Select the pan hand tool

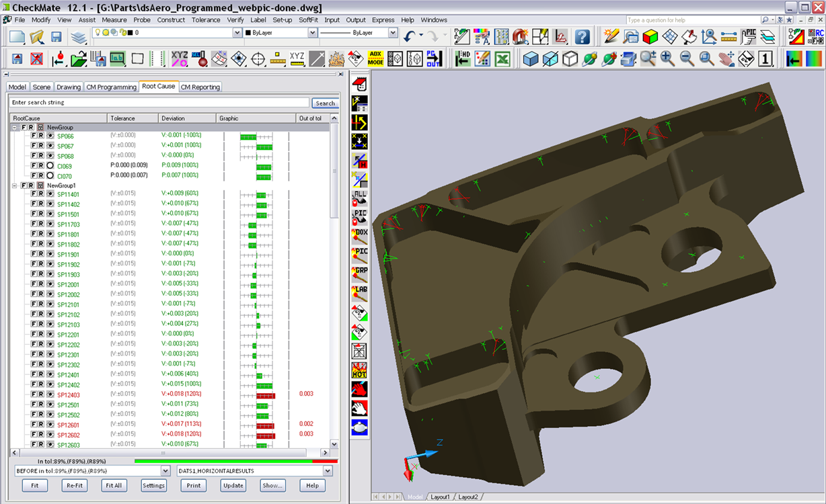pyautogui.click(x=726, y=59)
